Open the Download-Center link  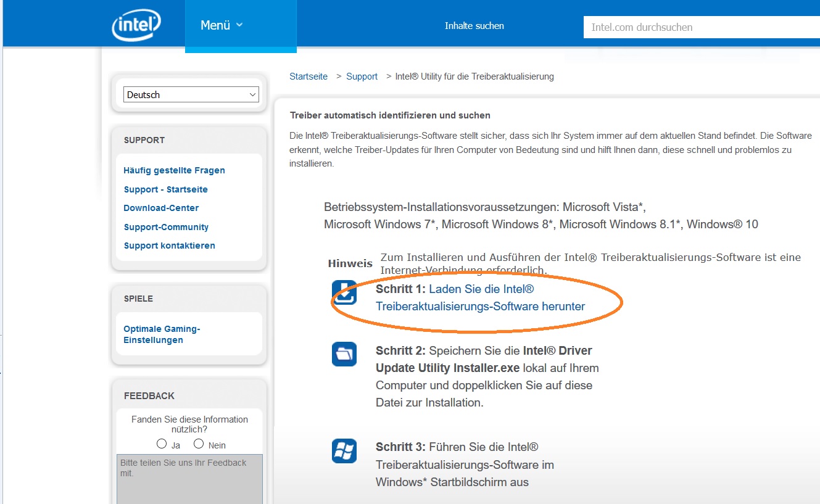(161, 208)
